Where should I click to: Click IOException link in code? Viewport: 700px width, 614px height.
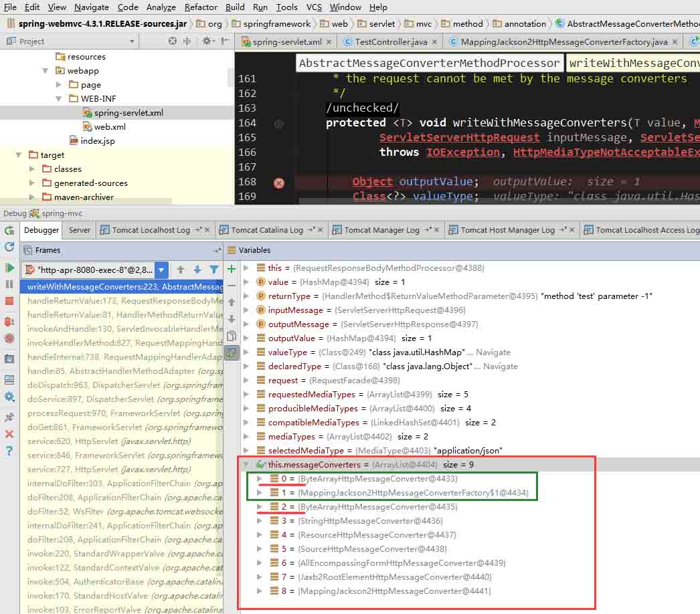463,152
